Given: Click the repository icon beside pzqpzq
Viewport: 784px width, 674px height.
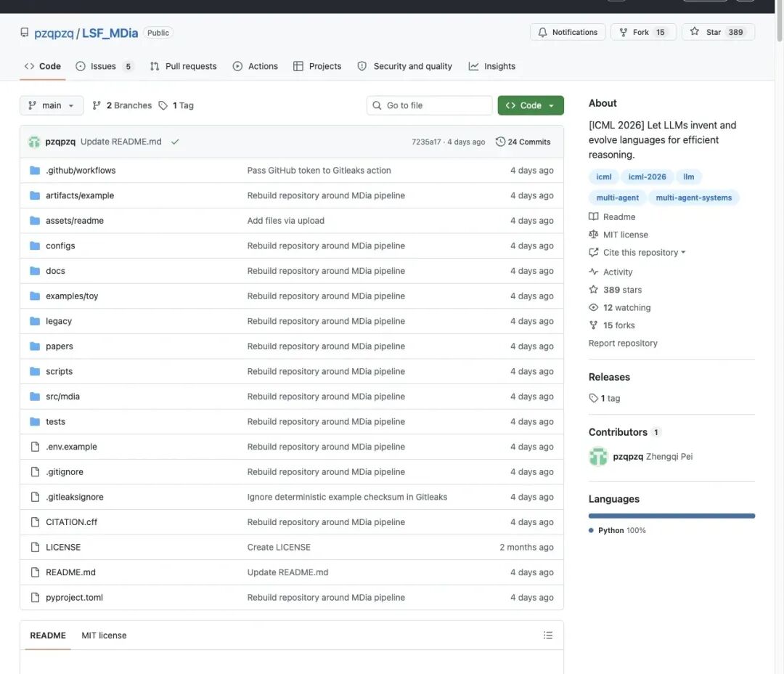Looking at the screenshot, I should 24,33.
